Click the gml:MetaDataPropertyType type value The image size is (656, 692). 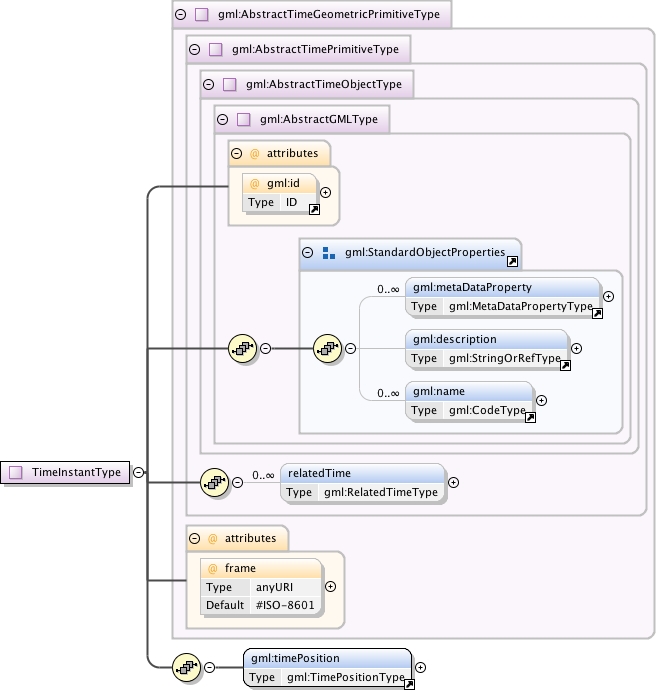point(520,306)
